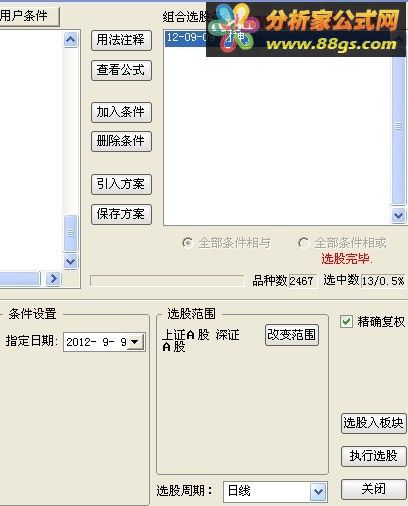Click the left list's horizontal scrollbar thumb
This screenshot has width=408, height=506.
pos(19,278)
